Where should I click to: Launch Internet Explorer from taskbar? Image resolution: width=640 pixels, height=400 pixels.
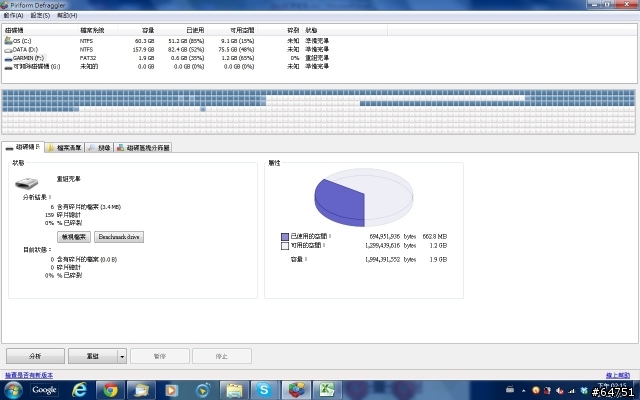coord(79,390)
